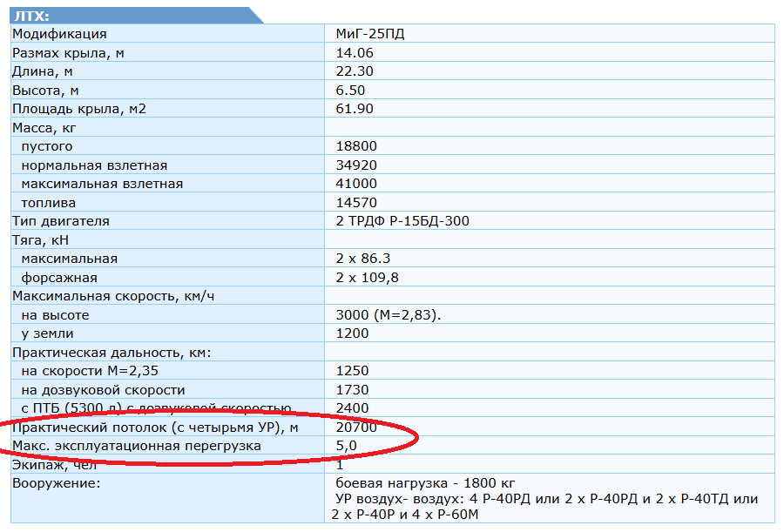The height and width of the screenshot is (532, 784).
Task: Select ground speed value 1200
Action: tap(352, 334)
